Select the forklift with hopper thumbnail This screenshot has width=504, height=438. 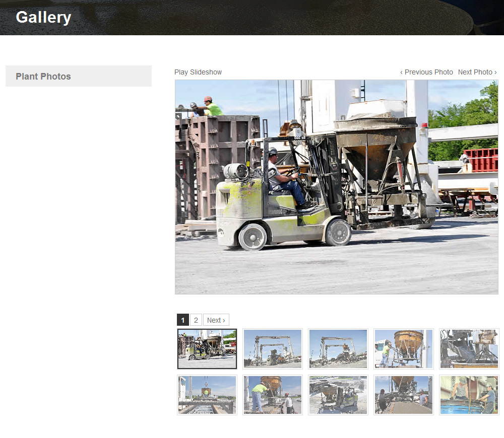coord(207,349)
